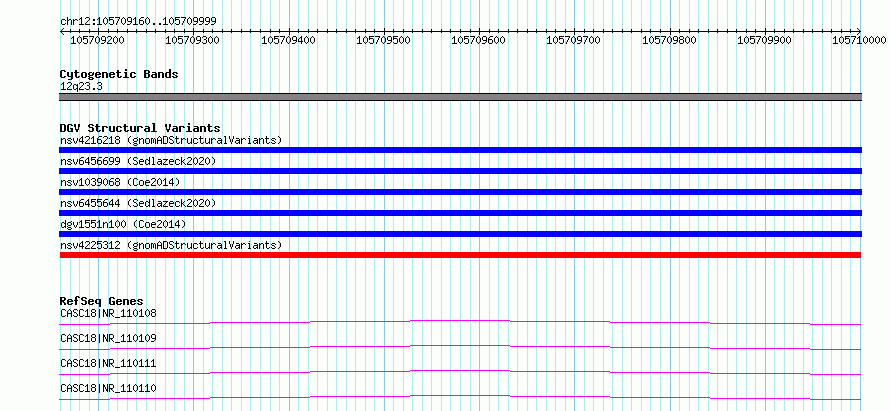
Task: Click the 105709200 ruler coordinate
Action: tap(97, 40)
